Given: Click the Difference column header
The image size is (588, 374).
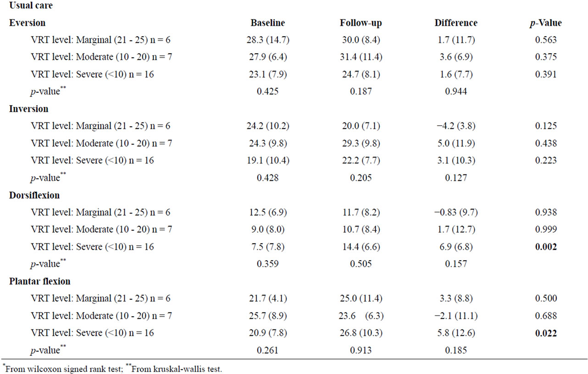Looking at the screenshot, I should click(455, 23).
